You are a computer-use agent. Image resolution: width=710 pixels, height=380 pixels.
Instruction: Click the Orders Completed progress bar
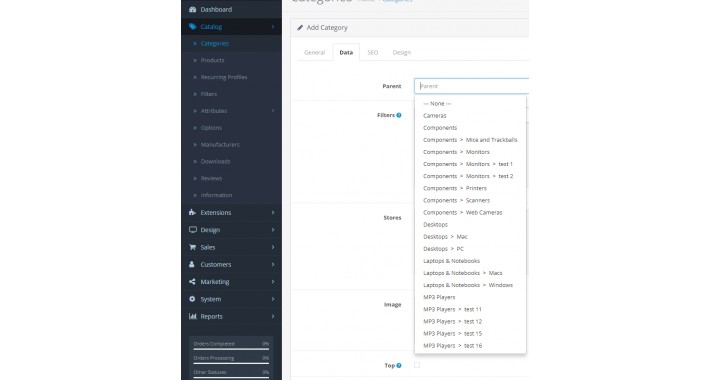231,349
